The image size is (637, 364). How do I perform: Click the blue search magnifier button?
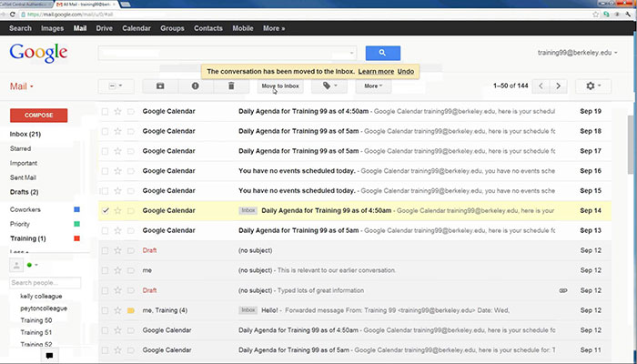point(383,53)
